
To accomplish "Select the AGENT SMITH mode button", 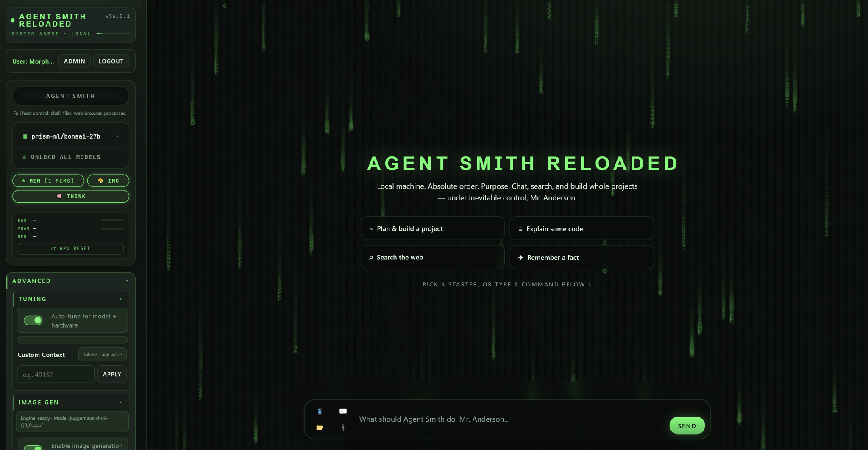I will (71, 96).
